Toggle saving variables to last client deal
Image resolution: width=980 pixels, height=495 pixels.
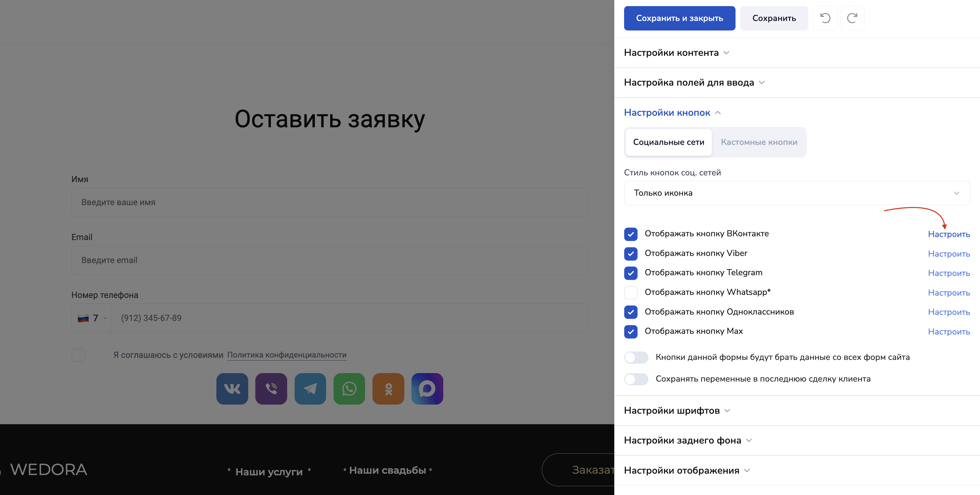pyautogui.click(x=636, y=379)
